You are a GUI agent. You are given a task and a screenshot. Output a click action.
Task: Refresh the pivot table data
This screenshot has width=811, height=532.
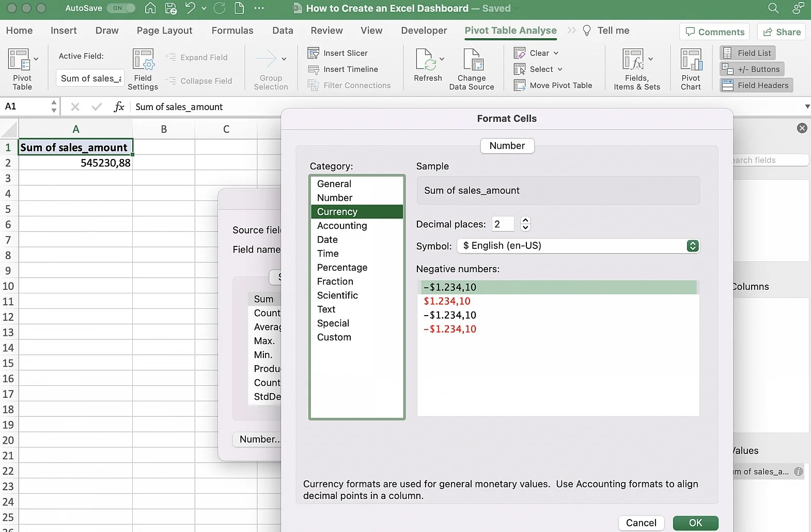[428, 66]
